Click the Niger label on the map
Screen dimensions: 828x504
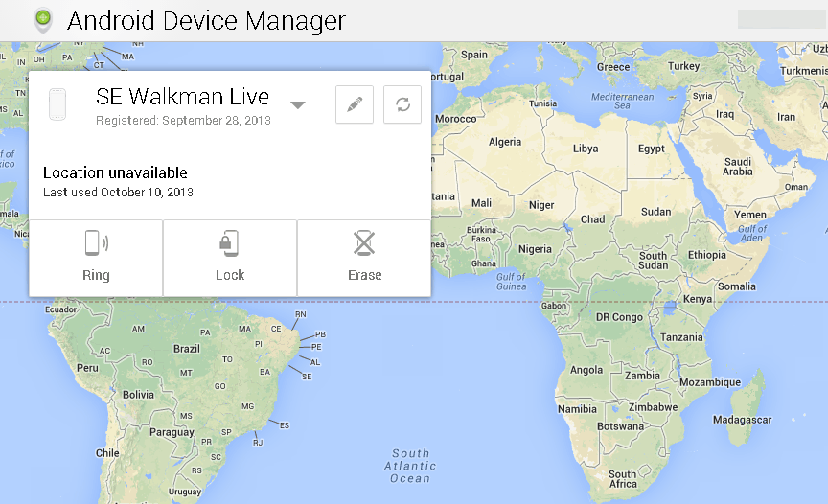pyautogui.click(x=541, y=205)
